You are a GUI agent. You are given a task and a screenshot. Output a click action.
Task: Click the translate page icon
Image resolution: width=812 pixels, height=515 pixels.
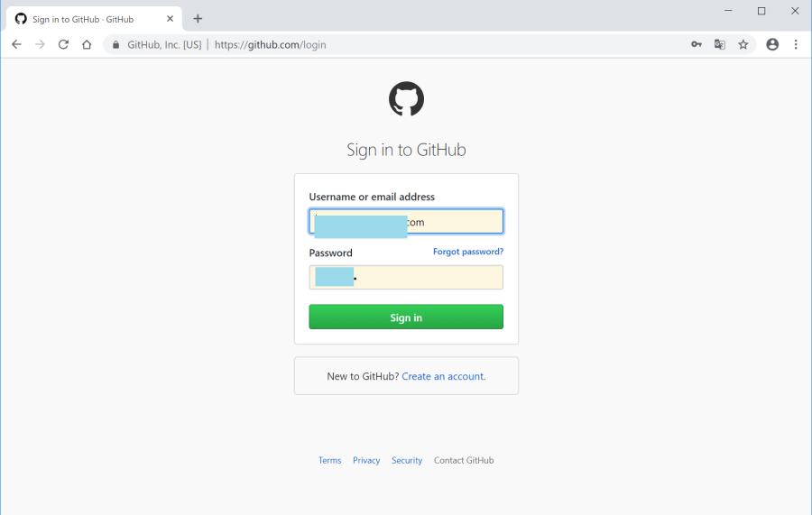click(x=720, y=44)
